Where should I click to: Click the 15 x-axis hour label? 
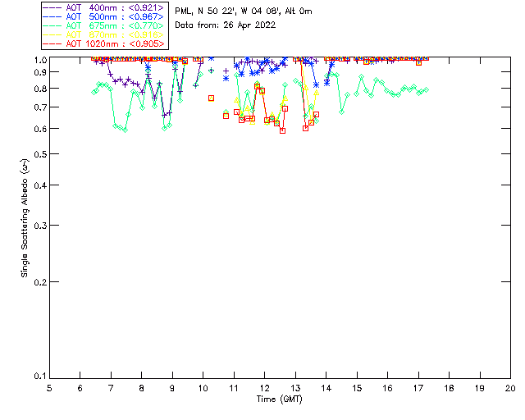tap(357, 388)
